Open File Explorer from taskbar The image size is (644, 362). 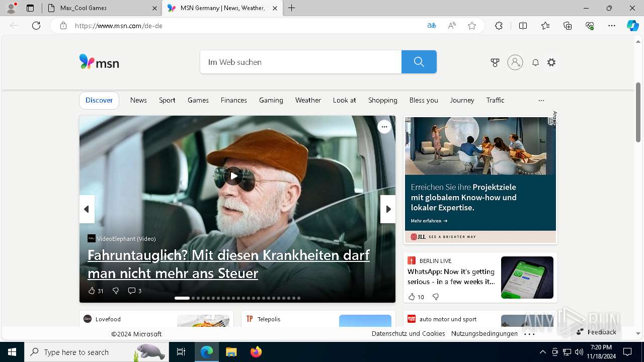231,352
